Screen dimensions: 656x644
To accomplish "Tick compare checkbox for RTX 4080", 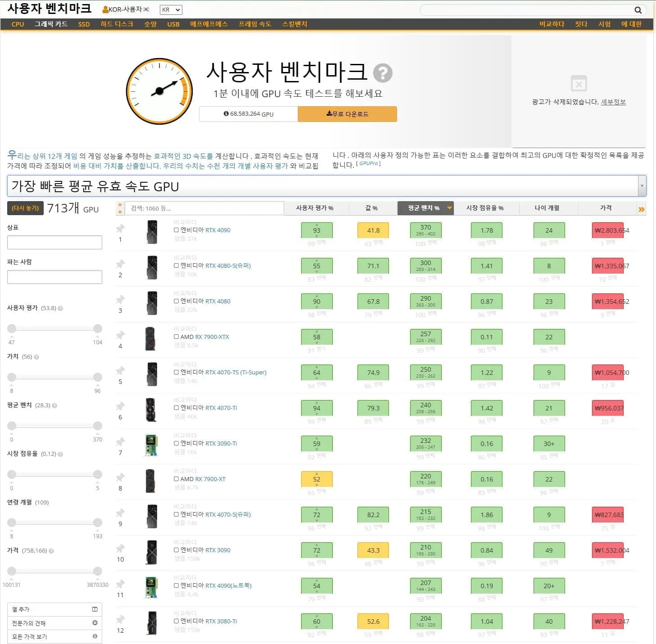I will pyautogui.click(x=176, y=301).
